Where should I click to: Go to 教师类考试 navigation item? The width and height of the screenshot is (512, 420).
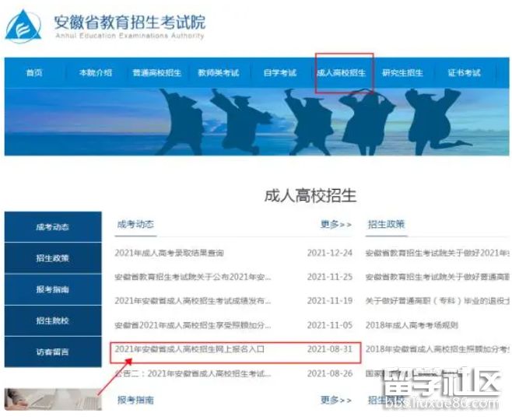click(219, 73)
